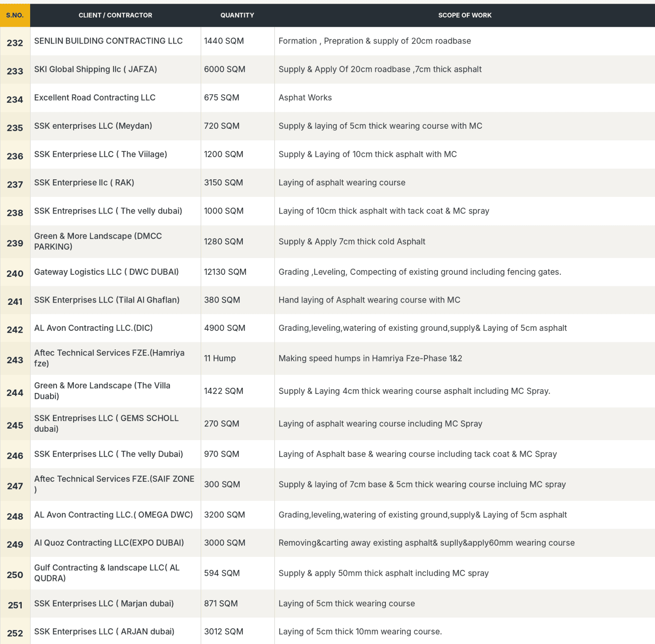Click the SCOPE OF WORK column header
This screenshot has height=644, width=655.
tap(465, 15)
